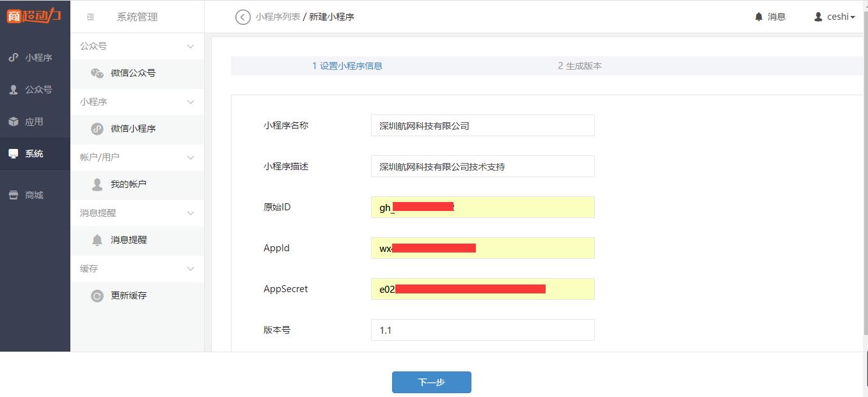Click the mini program icon beside 微信小程序

click(97, 128)
